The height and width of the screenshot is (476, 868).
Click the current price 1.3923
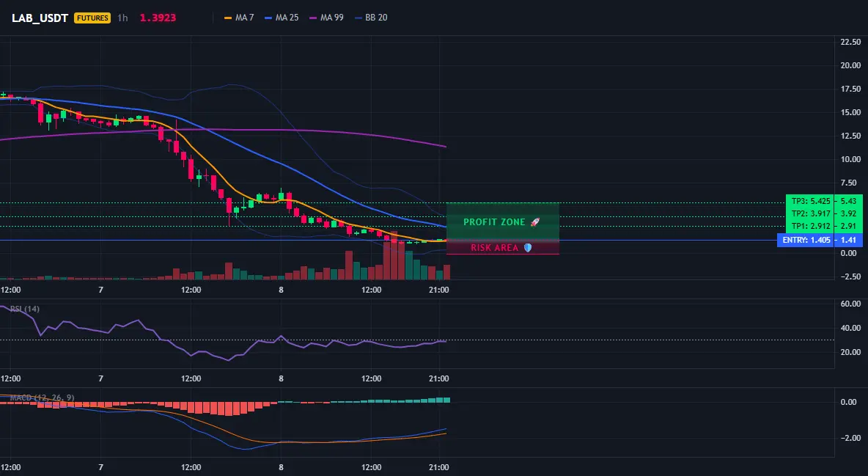(158, 18)
